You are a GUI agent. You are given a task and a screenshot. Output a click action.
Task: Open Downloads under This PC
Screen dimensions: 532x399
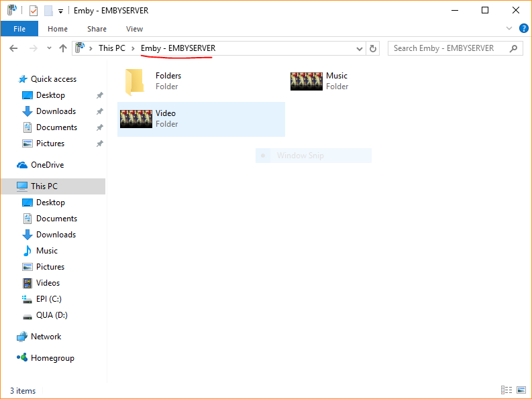56,235
